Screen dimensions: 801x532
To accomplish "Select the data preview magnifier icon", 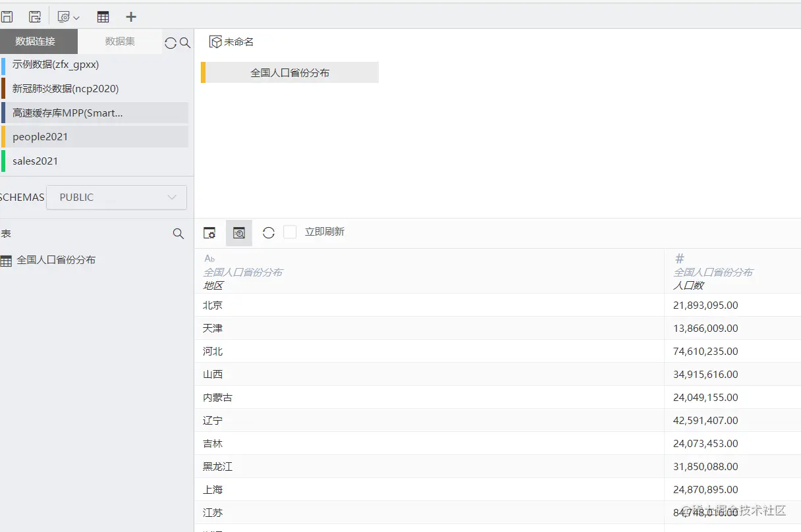I will 238,232.
